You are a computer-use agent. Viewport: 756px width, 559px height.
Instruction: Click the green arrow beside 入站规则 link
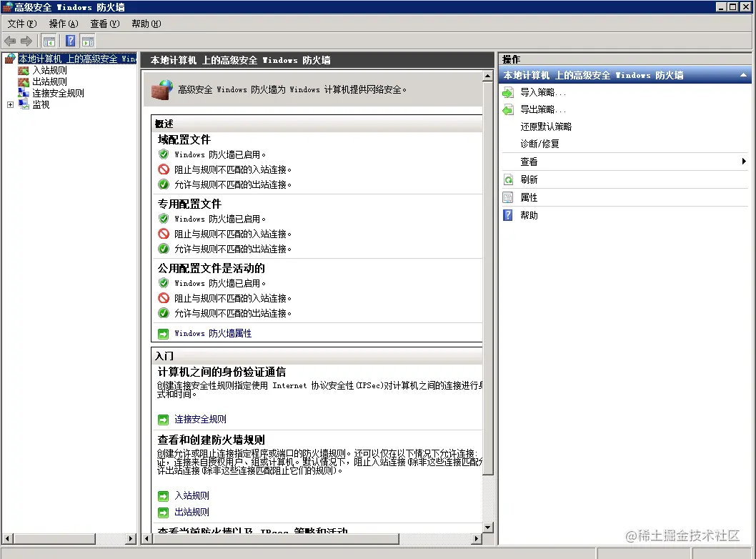pyautogui.click(x=164, y=496)
